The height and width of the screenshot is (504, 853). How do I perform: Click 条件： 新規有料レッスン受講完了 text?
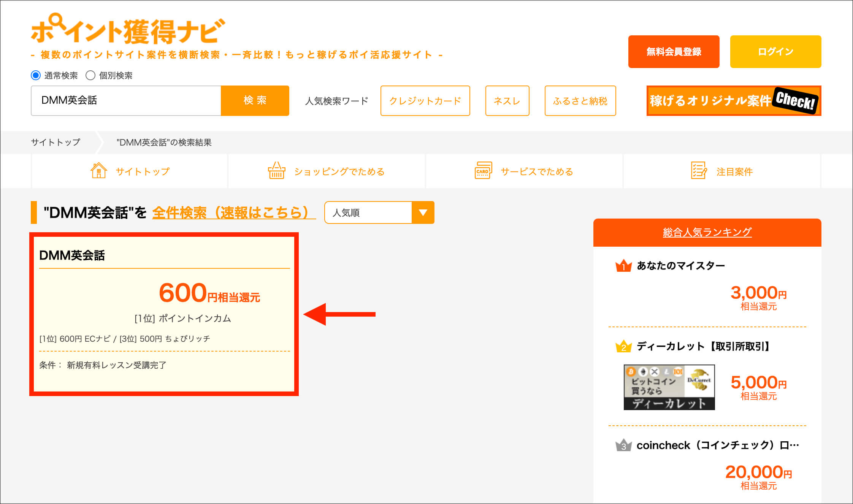pos(103,365)
